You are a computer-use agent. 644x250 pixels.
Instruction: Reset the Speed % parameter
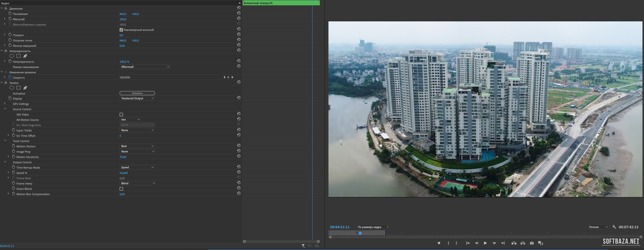pyautogui.click(x=239, y=172)
